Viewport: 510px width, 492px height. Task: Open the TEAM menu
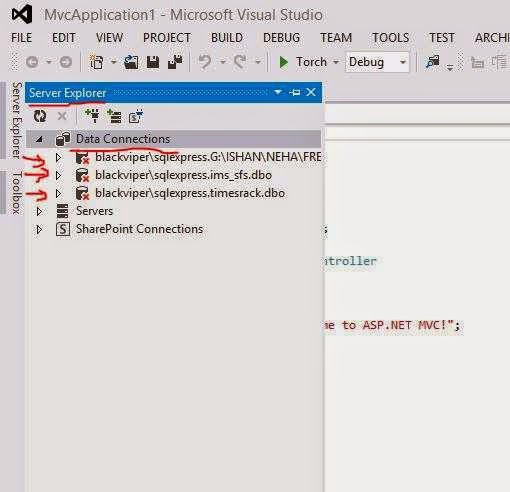click(x=336, y=38)
